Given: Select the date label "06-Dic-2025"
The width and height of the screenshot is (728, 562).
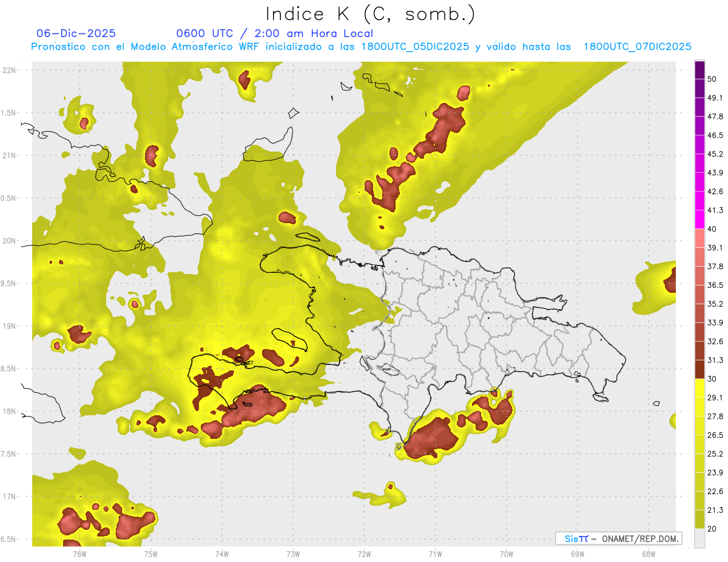Looking at the screenshot, I should (x=76, y=33).
